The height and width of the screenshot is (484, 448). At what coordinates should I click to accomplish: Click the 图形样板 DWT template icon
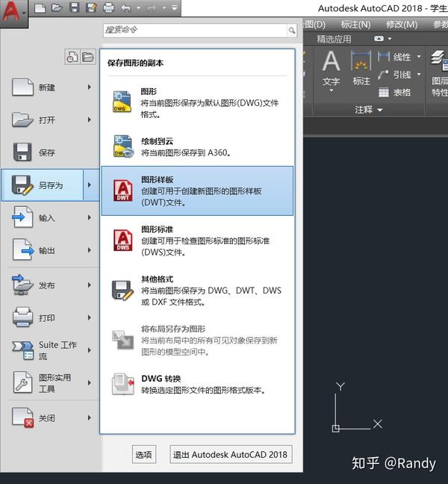123,190
